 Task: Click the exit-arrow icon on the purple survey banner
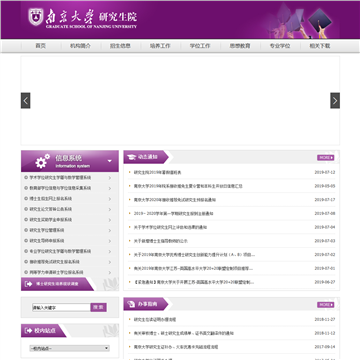click(29, 284)
